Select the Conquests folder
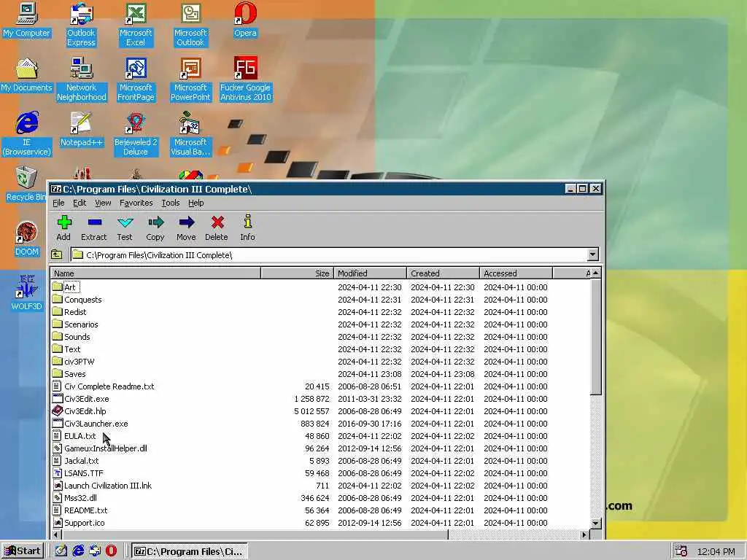This screenshot has height=560, width=747. click(83, 300)
